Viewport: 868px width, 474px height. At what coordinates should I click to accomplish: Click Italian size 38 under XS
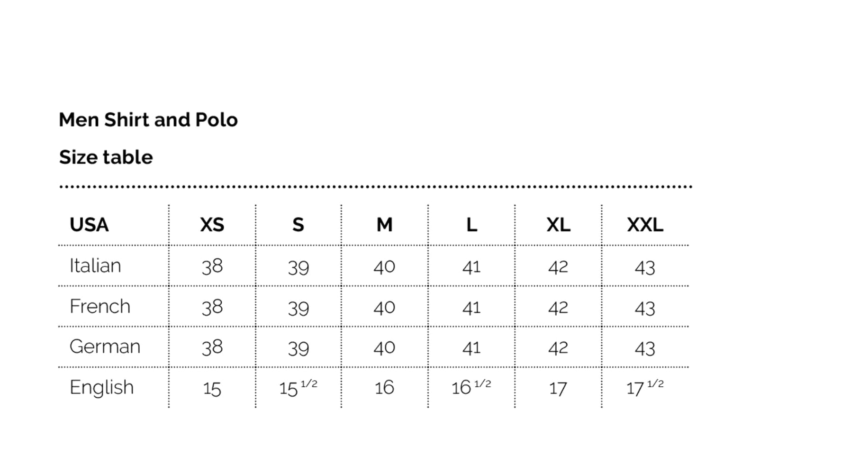[212, 266]
